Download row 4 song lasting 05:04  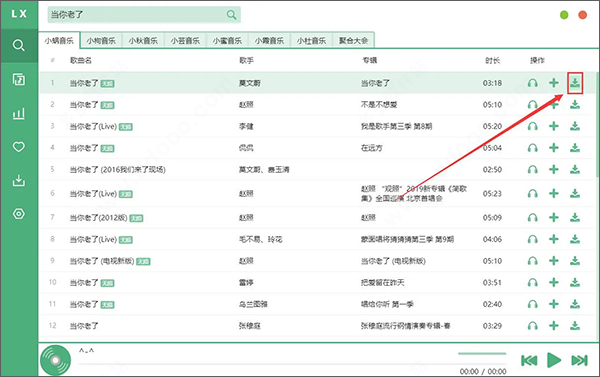(575, 148)
